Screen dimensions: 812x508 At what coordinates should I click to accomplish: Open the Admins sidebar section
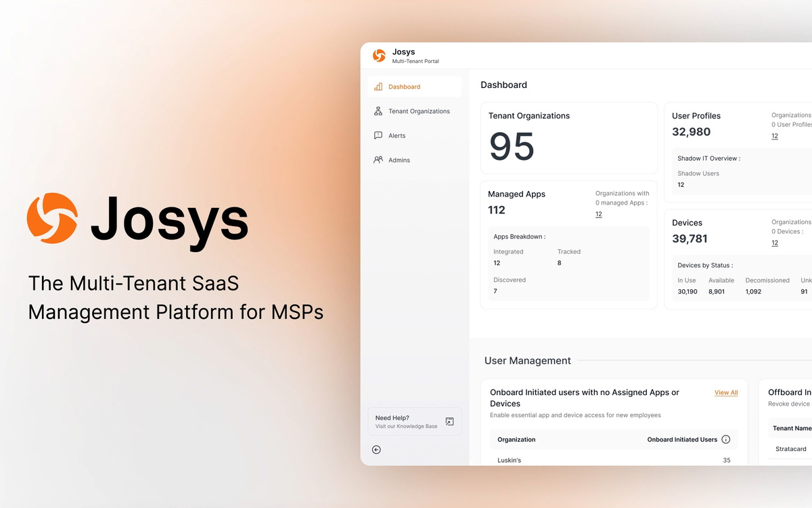click(x=415, y=160)
